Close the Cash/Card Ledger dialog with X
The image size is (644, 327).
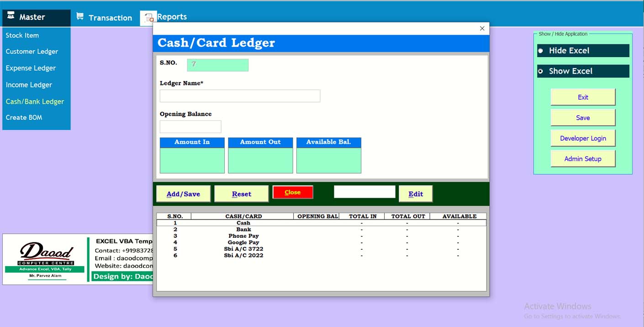point(482,28)
